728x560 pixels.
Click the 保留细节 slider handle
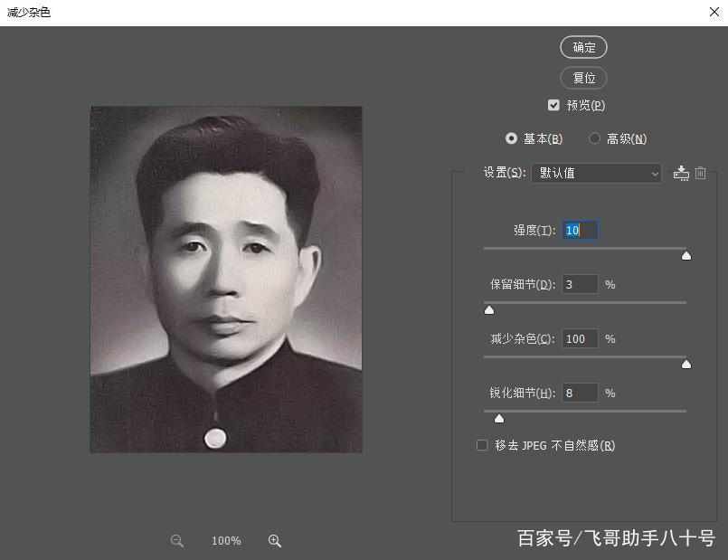click(x=489, y=309)
